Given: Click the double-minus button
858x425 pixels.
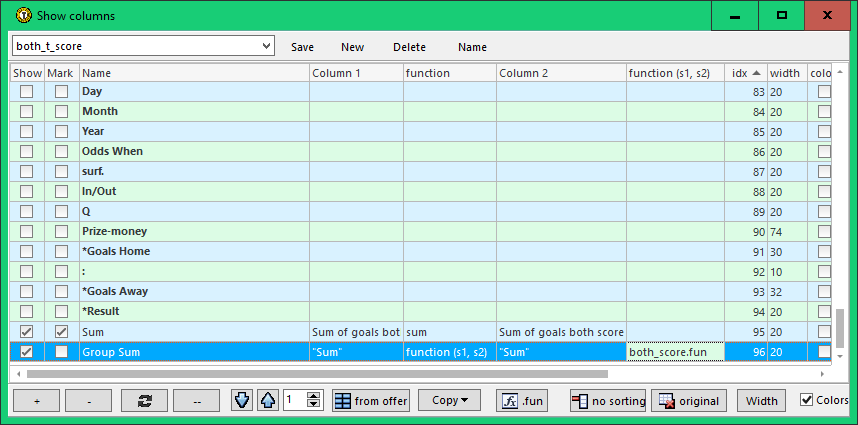Looking at the screenshot, I should (x=196, y=400).
